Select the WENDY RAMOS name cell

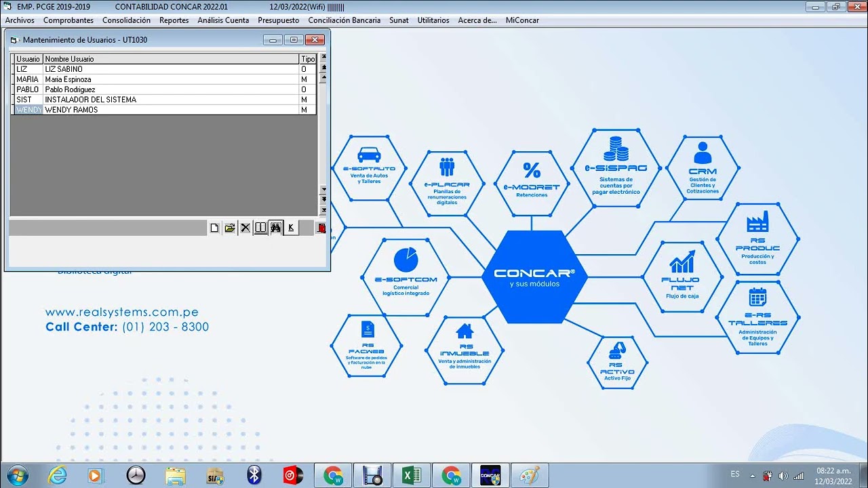pos(171,110)
